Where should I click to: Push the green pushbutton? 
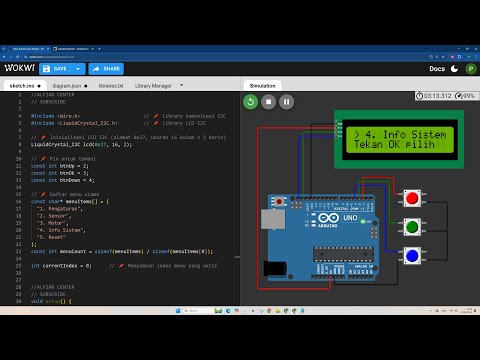412,227
